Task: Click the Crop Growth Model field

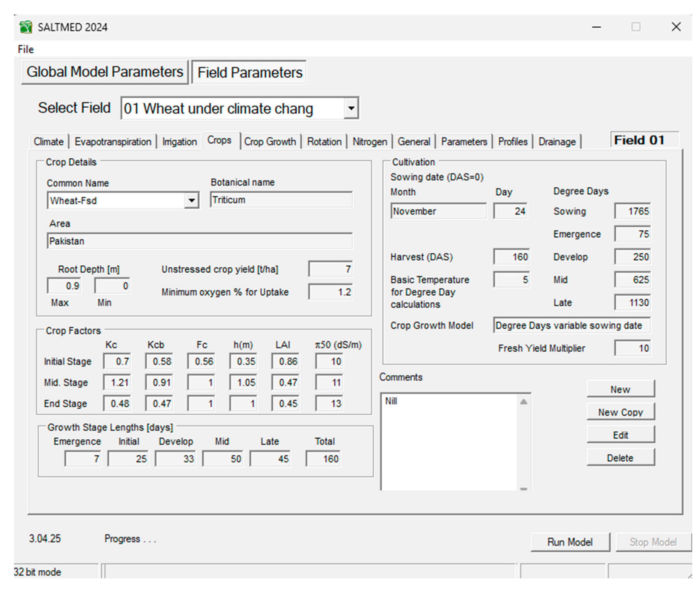Action: (x=571, y=325)
